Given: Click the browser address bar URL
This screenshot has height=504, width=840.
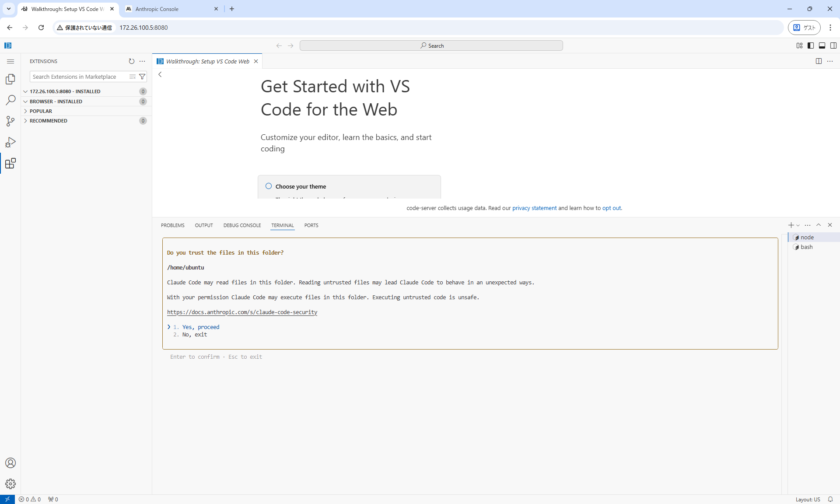Looking at the screenshot, I should pyautogui.click(x=143, y=28).
